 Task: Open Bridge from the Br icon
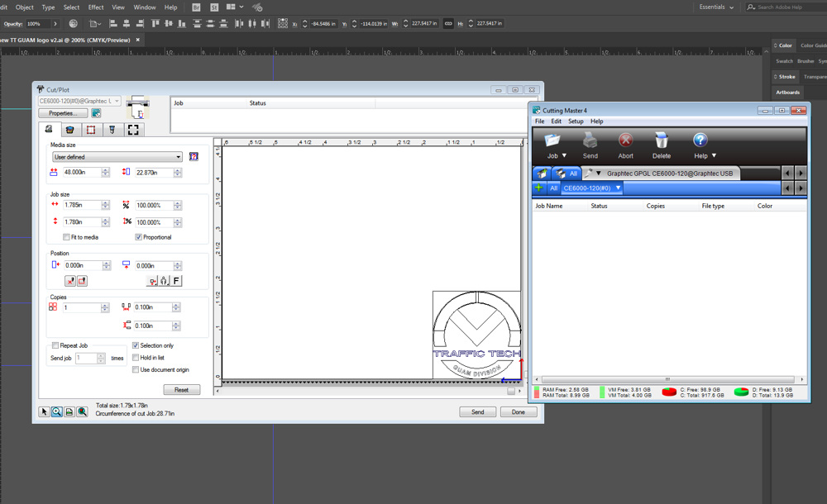[x=196, y=7]
